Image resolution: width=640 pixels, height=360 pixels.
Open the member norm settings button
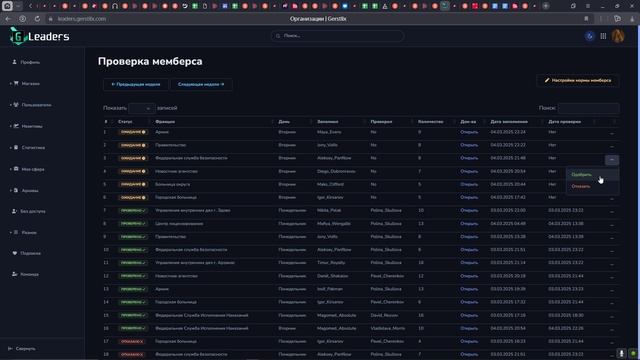(578, 80)
